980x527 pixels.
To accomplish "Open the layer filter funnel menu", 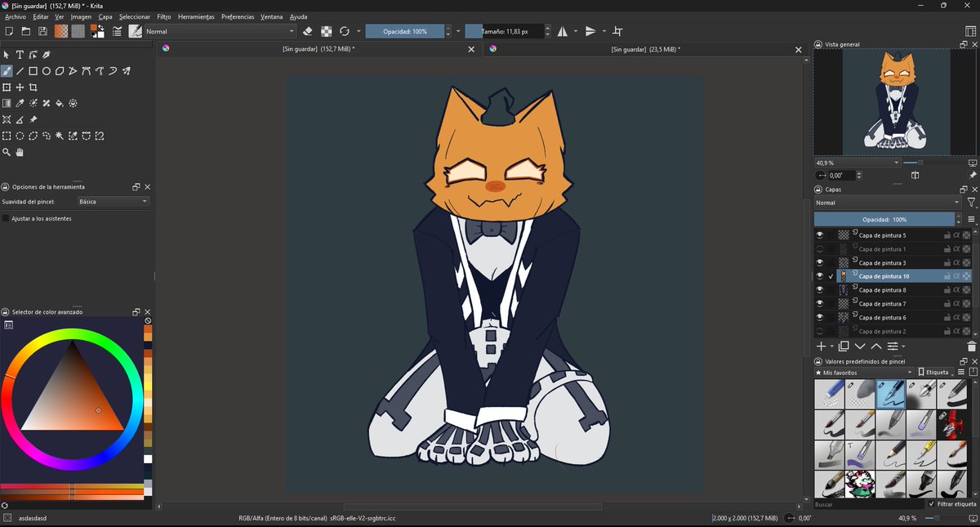I will (971, 203).
